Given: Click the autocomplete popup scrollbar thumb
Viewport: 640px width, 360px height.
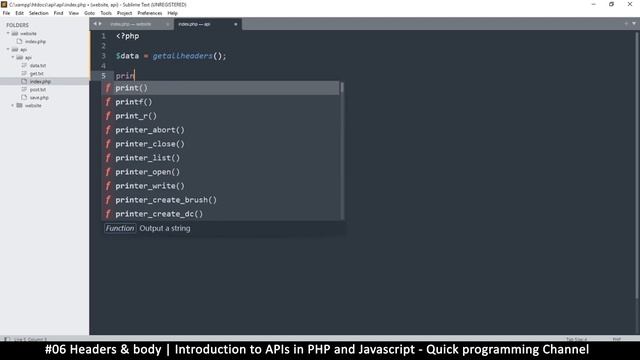Looking at the screenshot, I should (342, 87).
